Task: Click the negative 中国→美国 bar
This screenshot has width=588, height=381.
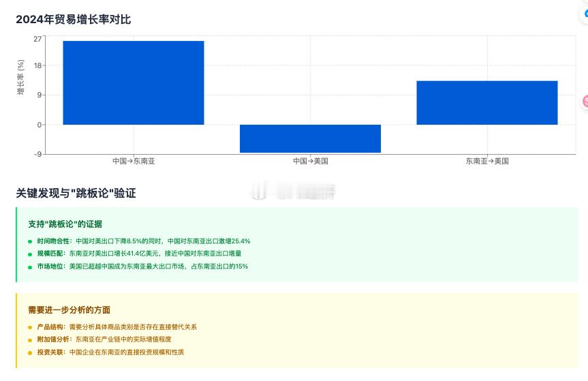Action: click(310, 138)
